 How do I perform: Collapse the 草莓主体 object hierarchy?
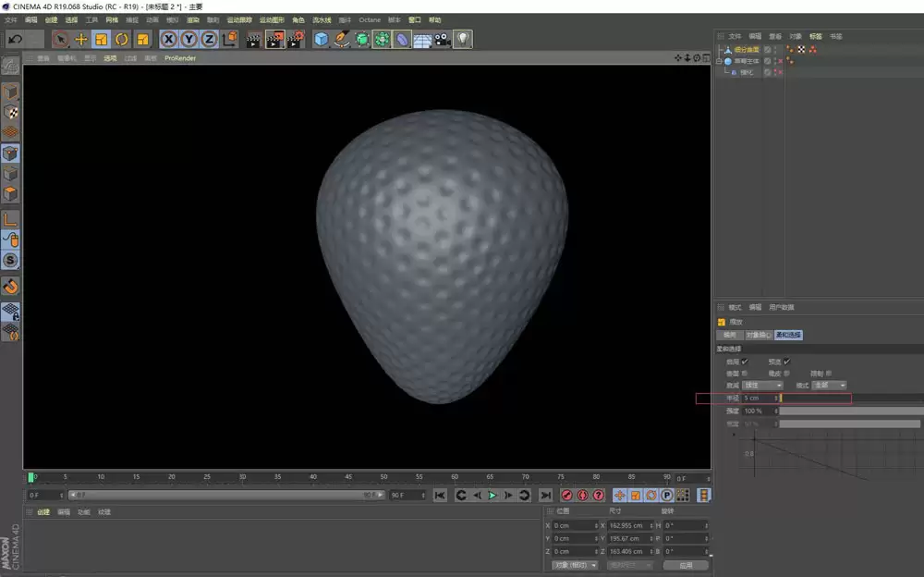pyautogui.click(x=721, y=62)
